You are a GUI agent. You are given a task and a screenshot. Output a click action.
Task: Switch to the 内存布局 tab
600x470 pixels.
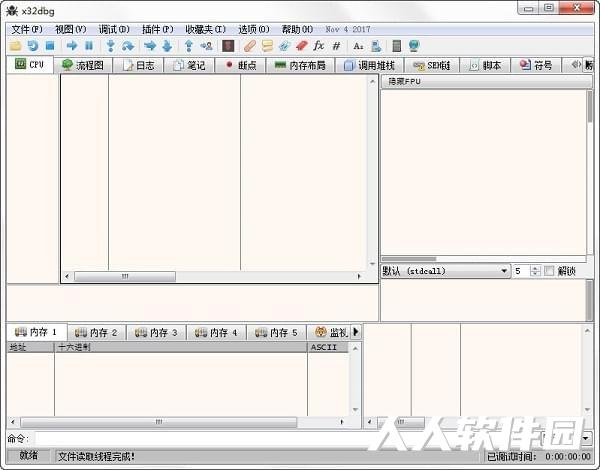[x=300, y=65]
